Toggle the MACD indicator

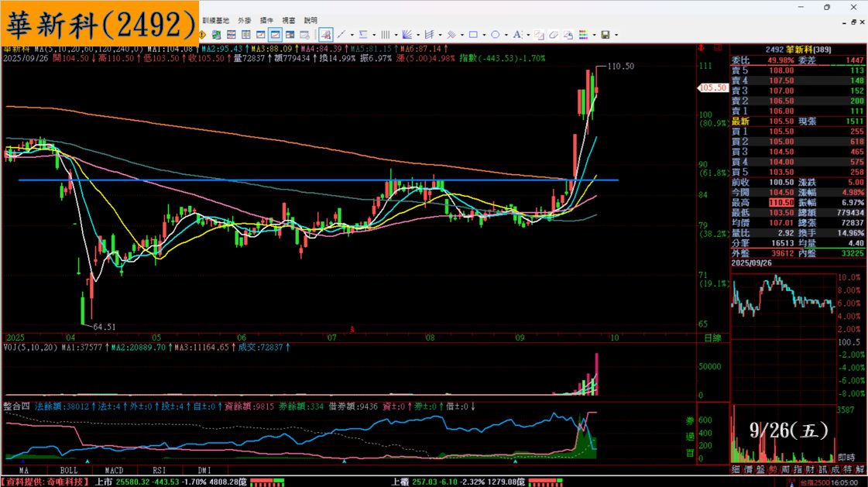tap(115, 470)
